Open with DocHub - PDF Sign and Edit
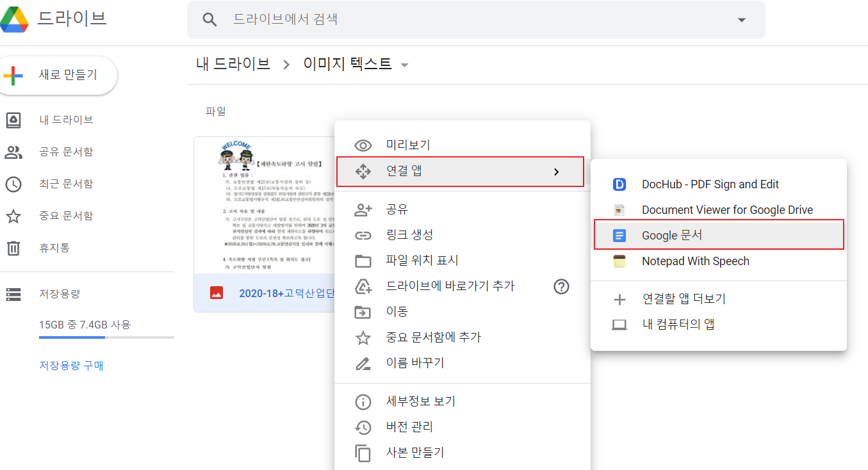The height and width of the screenshot is (470, 868). 719,184
